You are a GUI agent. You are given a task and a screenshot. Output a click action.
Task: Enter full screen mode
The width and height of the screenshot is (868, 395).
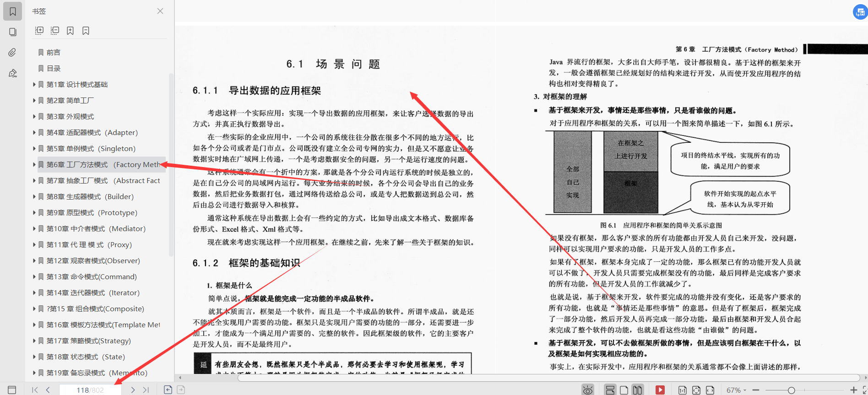tap(865, 390)
